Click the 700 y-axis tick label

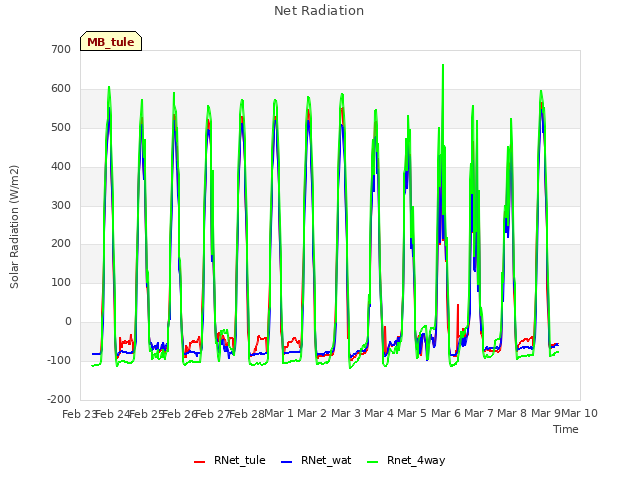tap(61, 49)
